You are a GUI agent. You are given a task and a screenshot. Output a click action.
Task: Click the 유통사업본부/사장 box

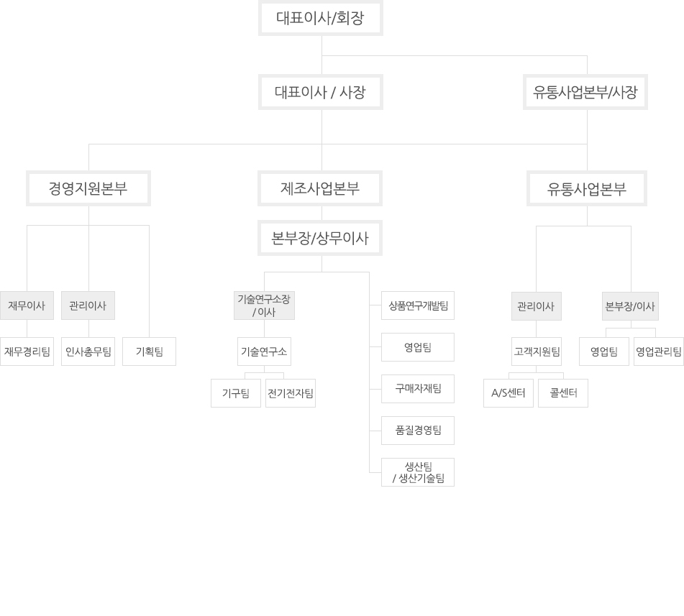click(x=585, y=92)
